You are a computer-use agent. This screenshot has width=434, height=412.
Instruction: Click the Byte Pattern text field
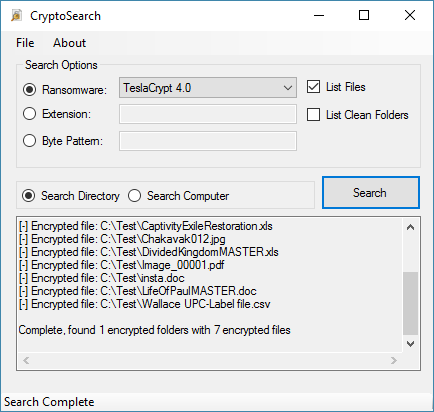[x=208, y=141]
